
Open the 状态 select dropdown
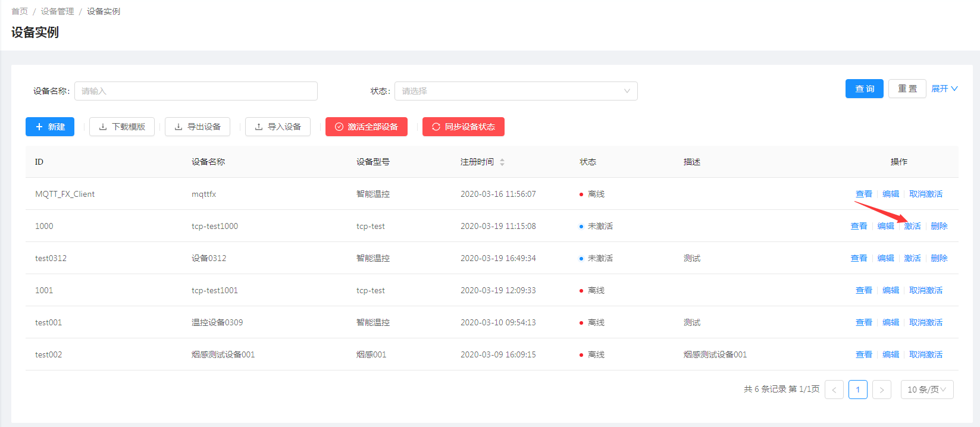pos(516,91)
